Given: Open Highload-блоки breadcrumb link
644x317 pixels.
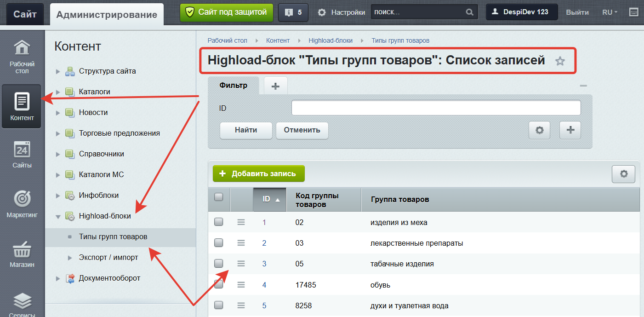Looking at the screenshot, I should click(331, 40).
